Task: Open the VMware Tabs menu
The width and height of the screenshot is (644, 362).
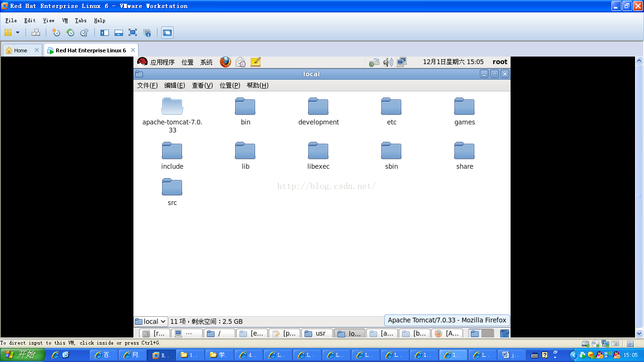Action: 81,20
